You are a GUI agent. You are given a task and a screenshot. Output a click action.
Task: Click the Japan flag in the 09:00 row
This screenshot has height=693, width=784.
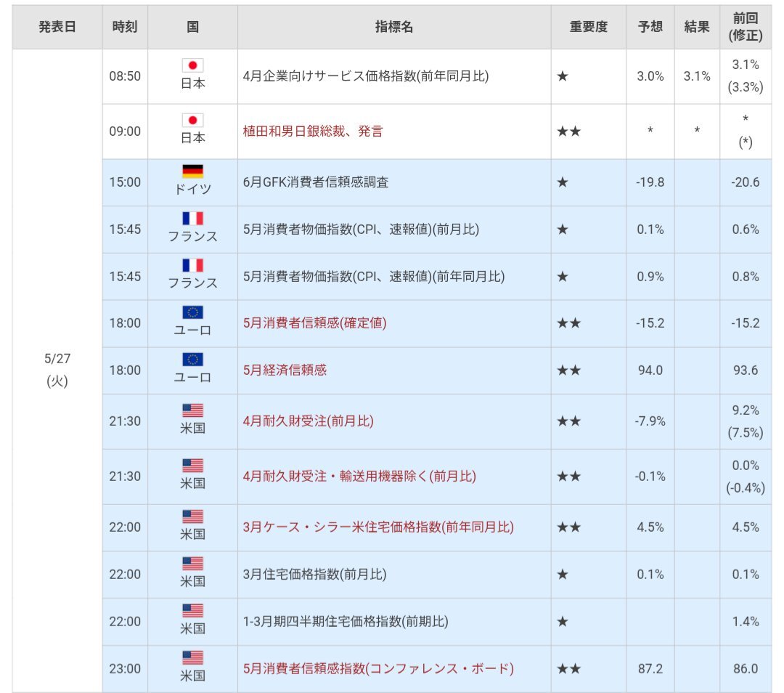(192, 120)
